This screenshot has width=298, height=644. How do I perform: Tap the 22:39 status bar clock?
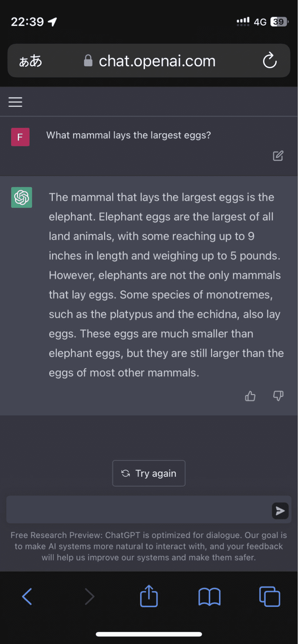click(27, 22)
